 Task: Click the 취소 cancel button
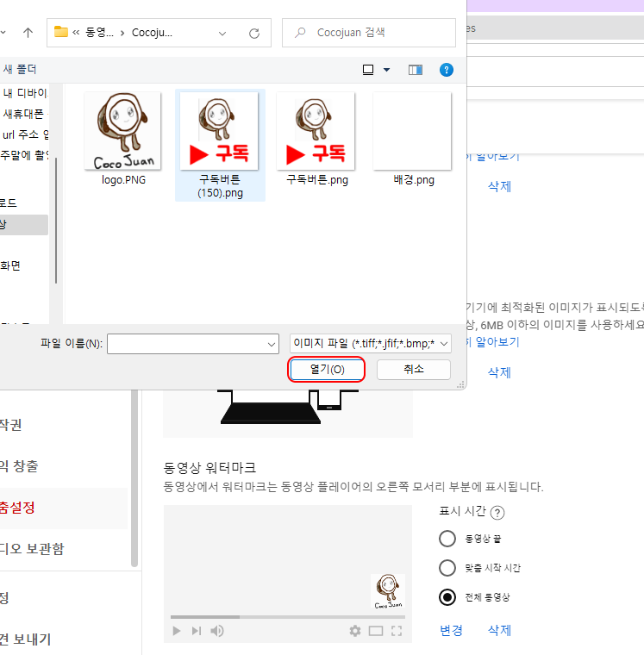[414, 369]
